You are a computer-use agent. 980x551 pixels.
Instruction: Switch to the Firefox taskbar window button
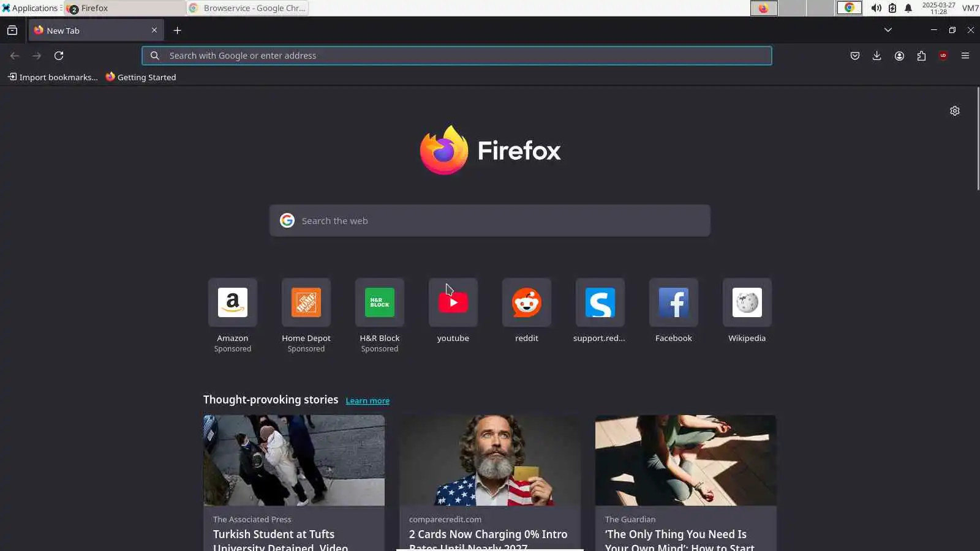(x=125, y=8)
